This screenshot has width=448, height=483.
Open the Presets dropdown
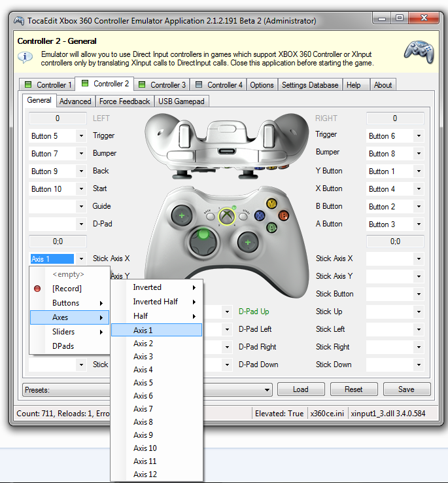click(267, 390)
